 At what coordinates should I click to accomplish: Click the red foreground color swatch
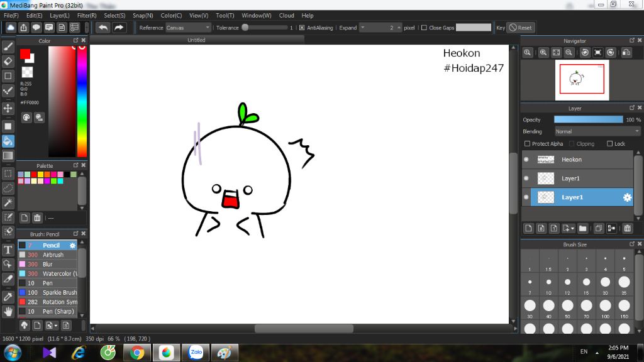pos(25,54)
